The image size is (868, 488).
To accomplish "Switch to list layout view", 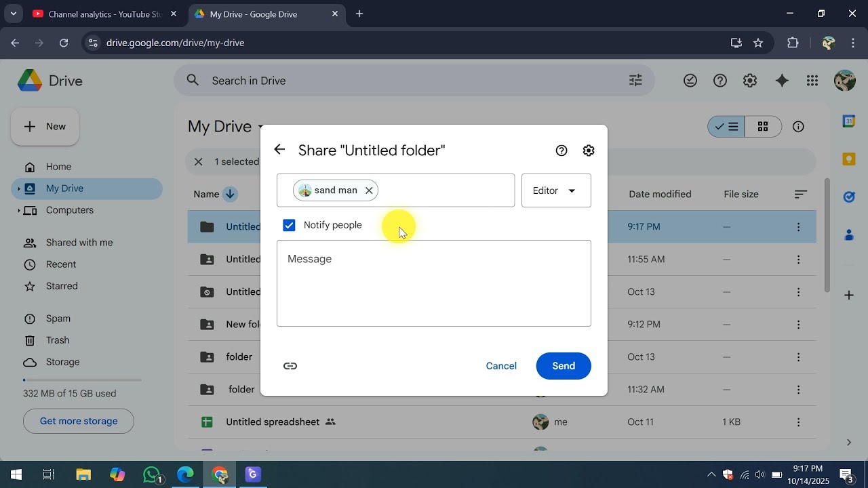I will point(726,127).
